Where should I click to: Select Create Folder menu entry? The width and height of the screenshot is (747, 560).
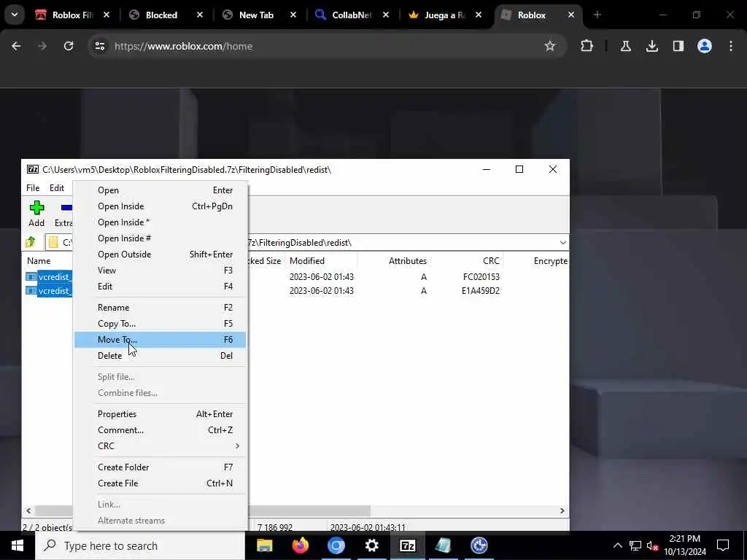[160, 467]
